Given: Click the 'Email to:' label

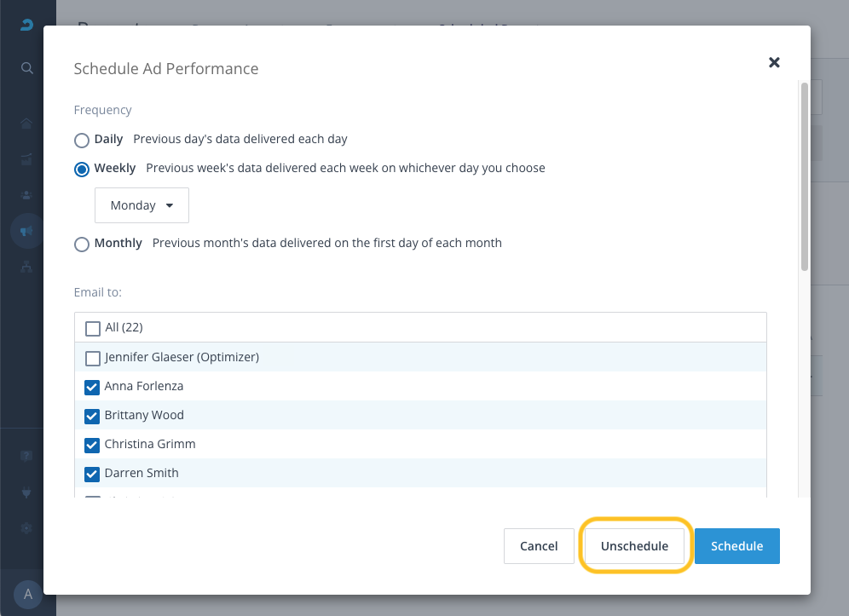Looking at the screenshot, I should 98,292.
